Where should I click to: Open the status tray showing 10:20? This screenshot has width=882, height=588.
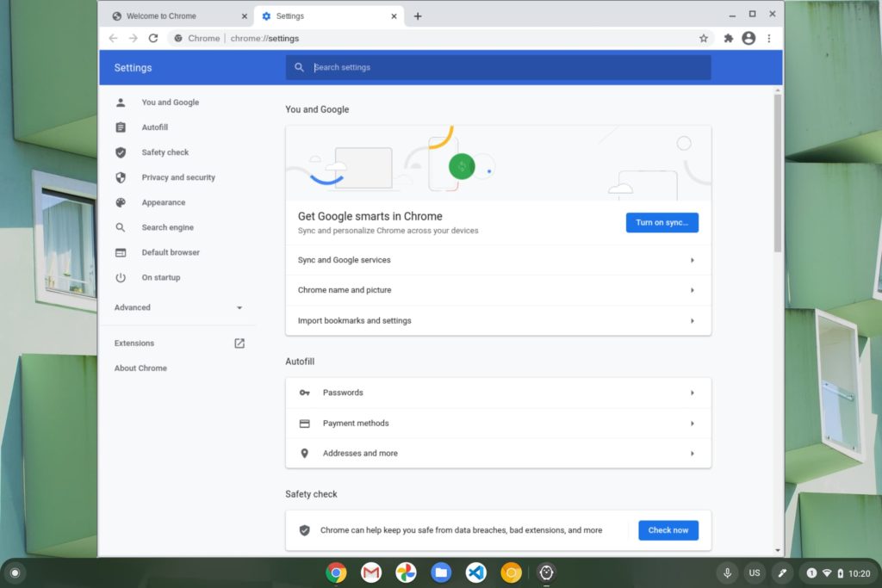point(837,573)
